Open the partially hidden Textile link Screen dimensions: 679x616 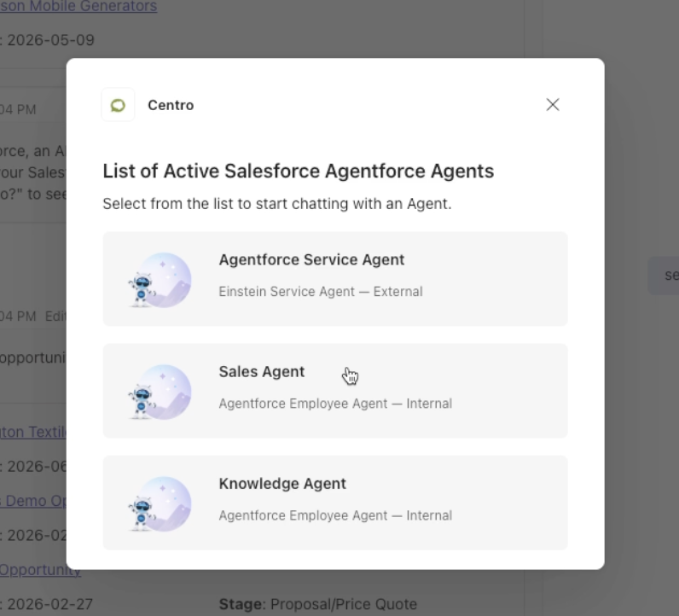(33, 432)
